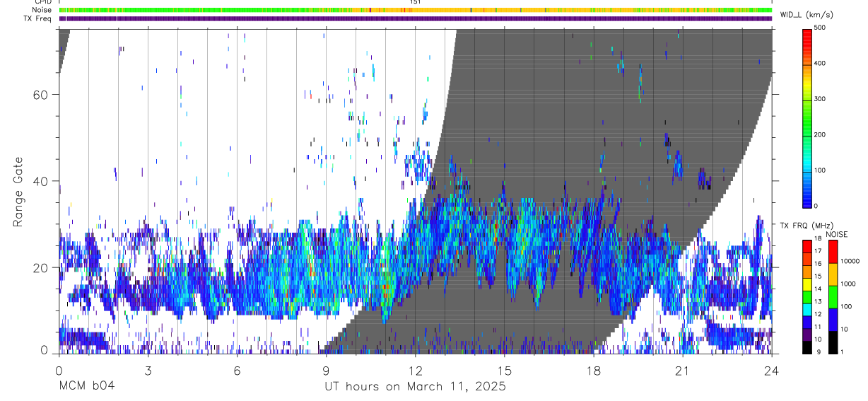Click the 6 hour tick on UT axis

pos(237,369)
